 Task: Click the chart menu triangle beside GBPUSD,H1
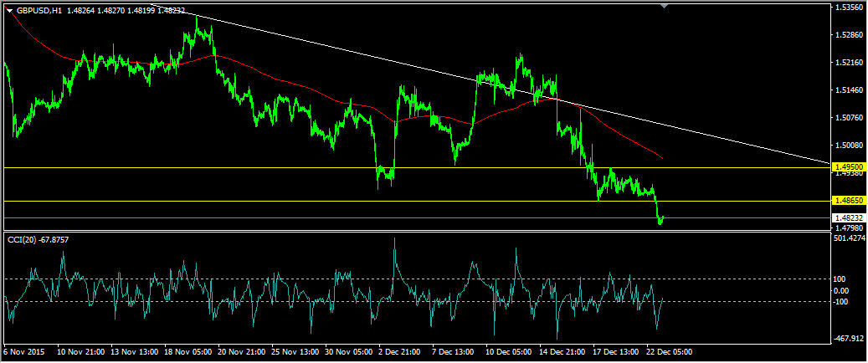(x=9, y=11)
